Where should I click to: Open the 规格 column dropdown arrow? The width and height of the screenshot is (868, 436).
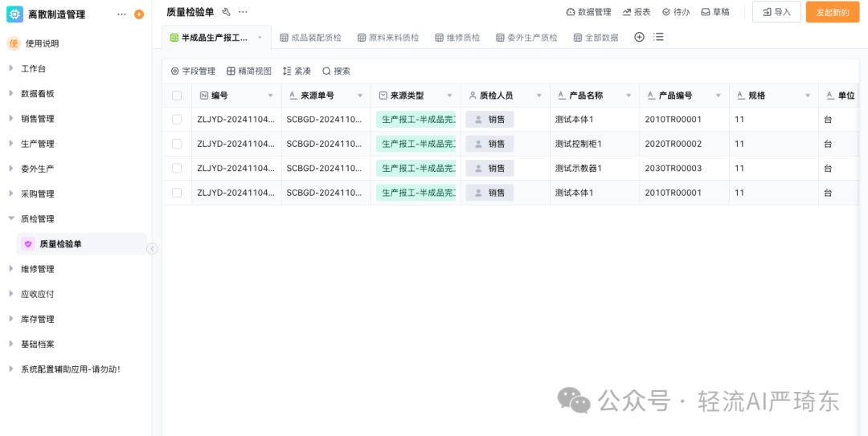(x=809, y=96)
